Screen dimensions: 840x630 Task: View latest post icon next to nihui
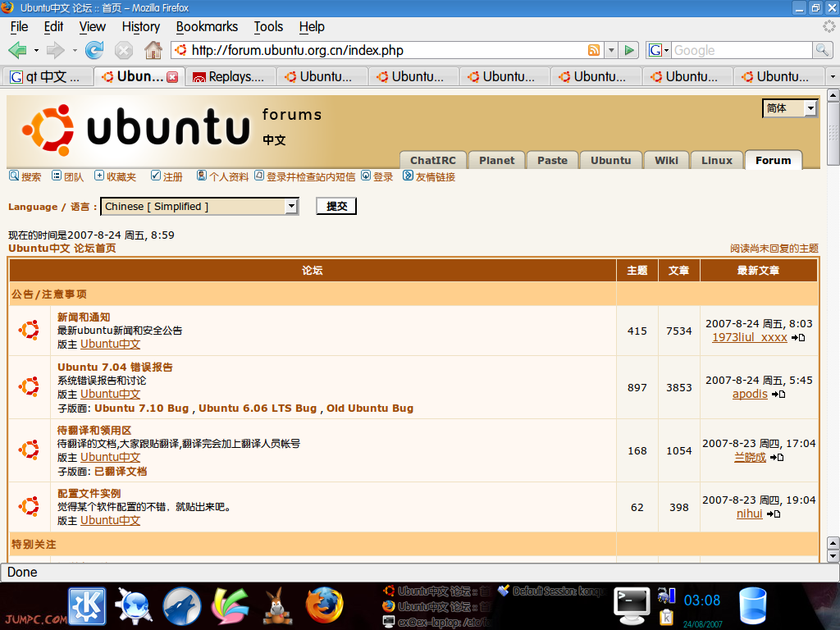(774, 514)
